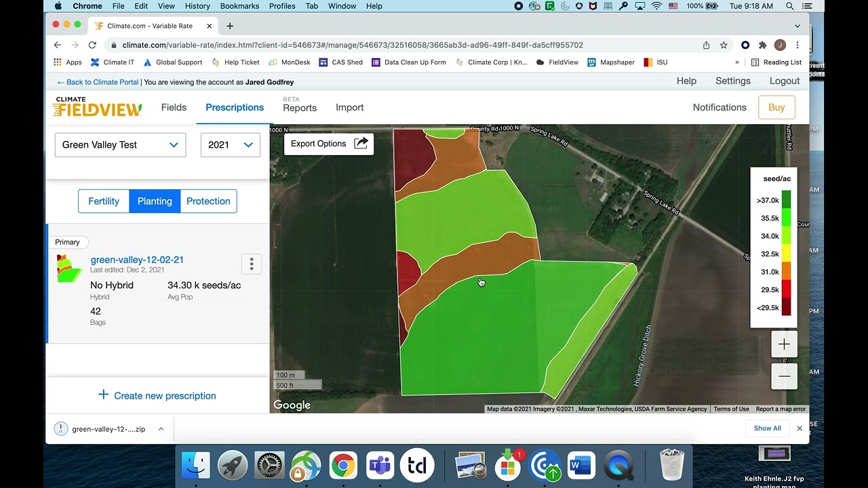Viewport: 868px width, 488px height.
Task: Open the Trash in the dock
Action: point(672,466)
